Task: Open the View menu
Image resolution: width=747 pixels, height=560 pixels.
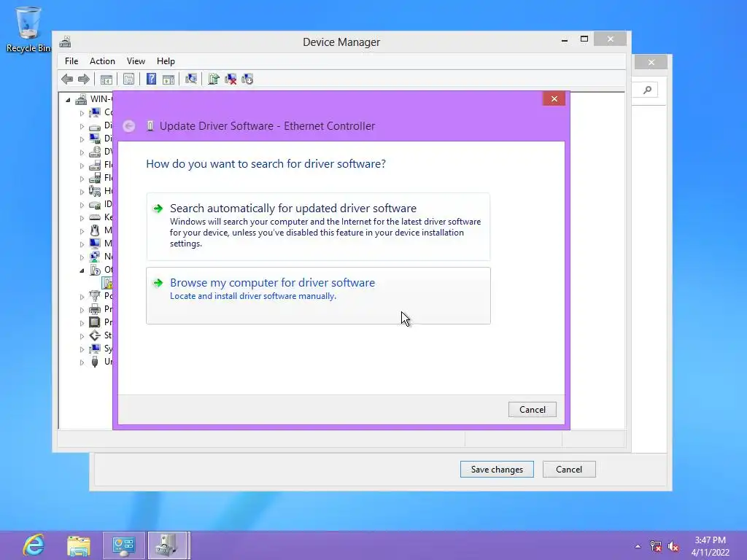Action: tap(136, 61)
